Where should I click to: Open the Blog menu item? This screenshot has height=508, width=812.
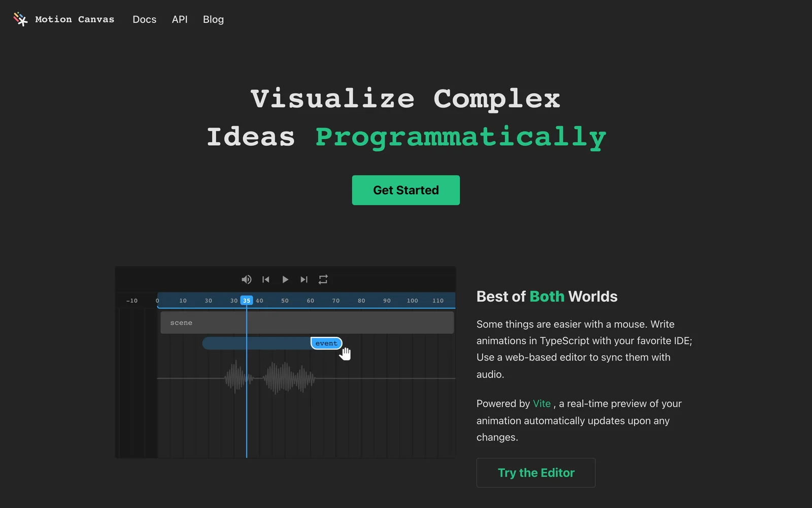click(x=213, y=19)
